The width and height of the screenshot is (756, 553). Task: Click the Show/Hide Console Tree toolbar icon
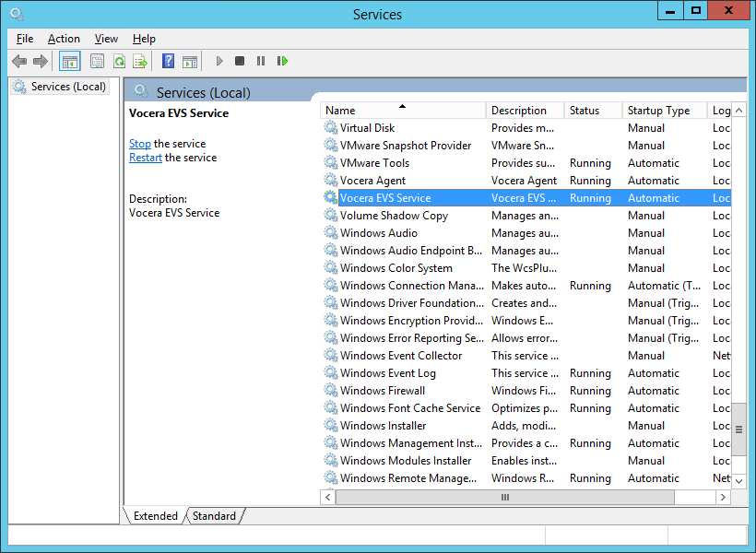[69, 62]
